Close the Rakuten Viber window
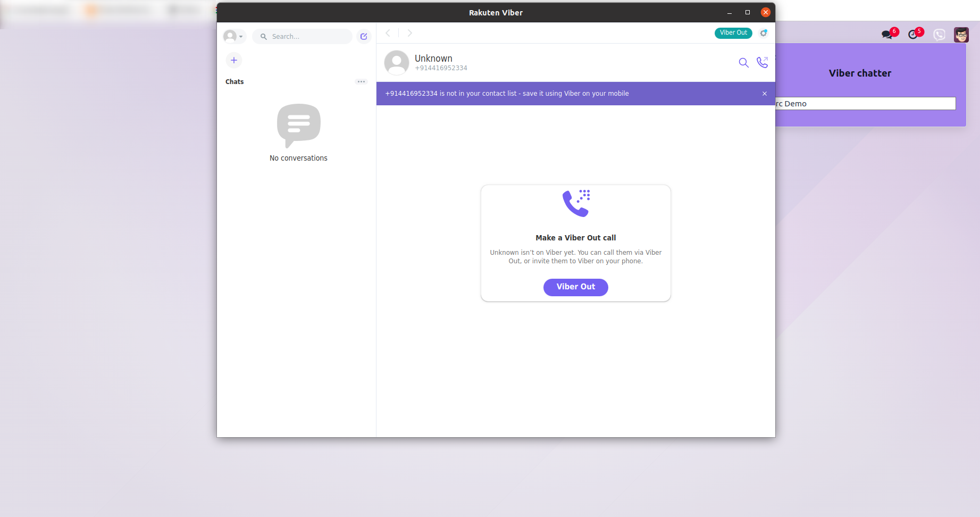 766,12
